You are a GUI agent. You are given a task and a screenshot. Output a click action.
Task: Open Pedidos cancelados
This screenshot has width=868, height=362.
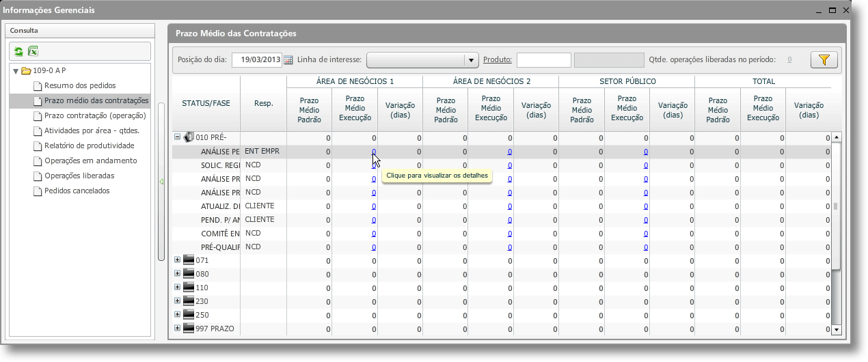[77, 191]
